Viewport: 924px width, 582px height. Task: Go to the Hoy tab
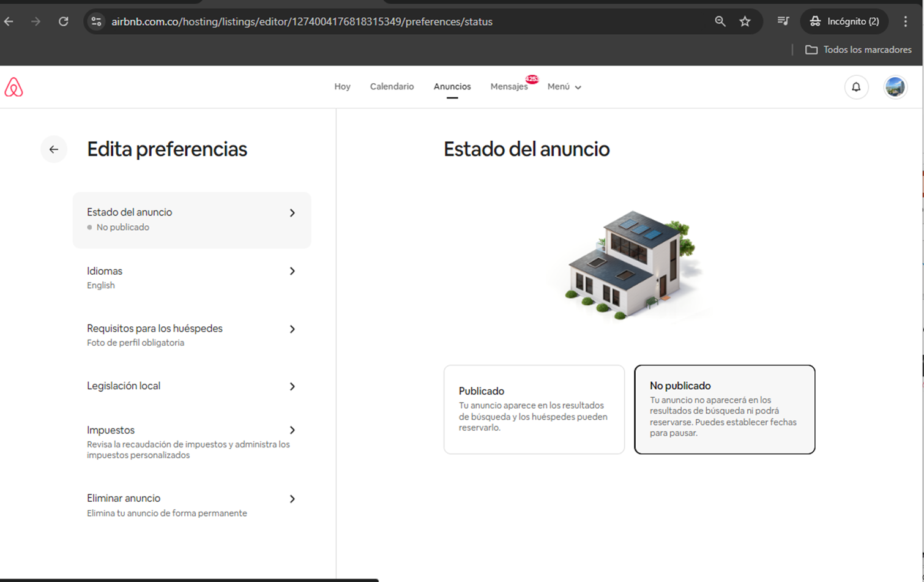(342, 87)
